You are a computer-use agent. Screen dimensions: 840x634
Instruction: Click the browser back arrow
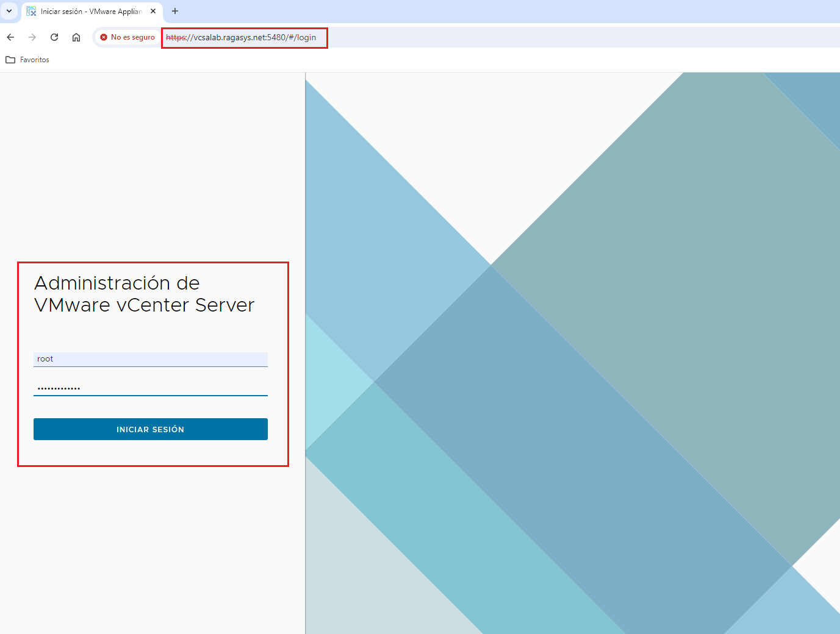10,37
